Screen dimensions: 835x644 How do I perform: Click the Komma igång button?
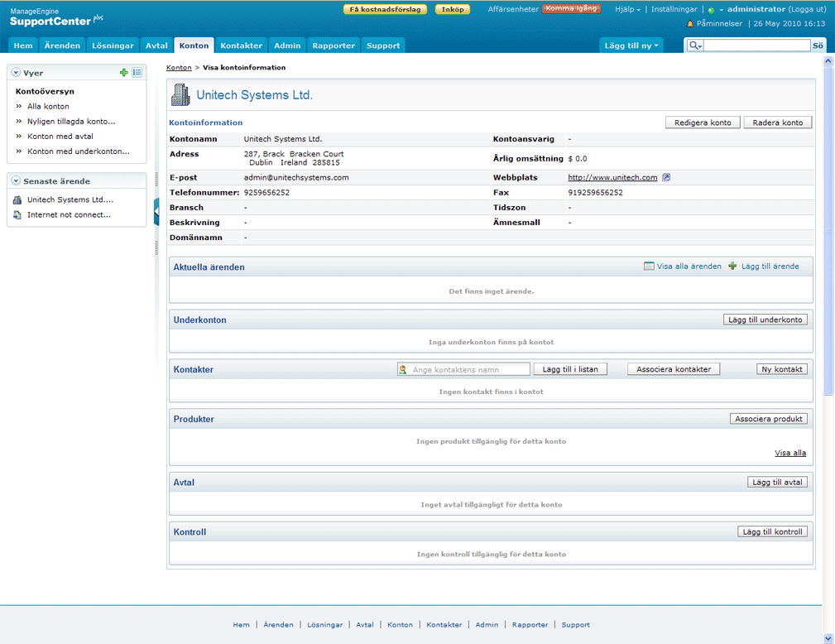point(571,8)
